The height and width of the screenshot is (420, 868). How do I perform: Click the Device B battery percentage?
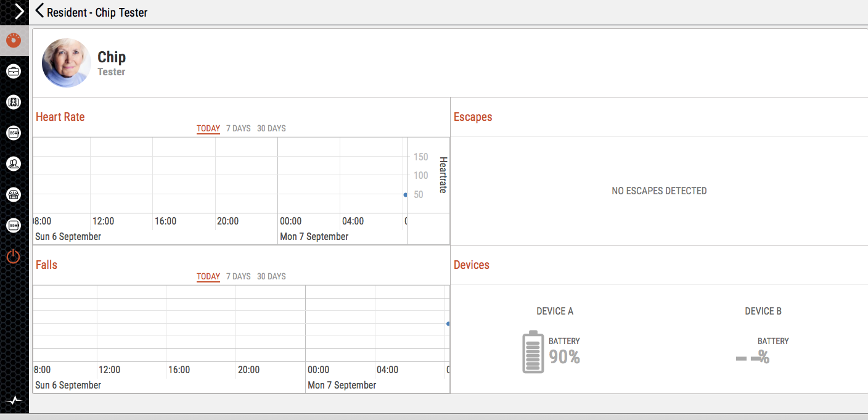click(753, 357)
